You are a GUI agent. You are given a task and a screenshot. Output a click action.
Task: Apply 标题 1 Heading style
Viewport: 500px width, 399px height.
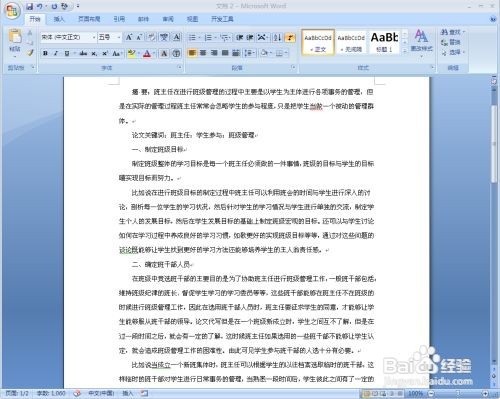[x=384, y=42]
